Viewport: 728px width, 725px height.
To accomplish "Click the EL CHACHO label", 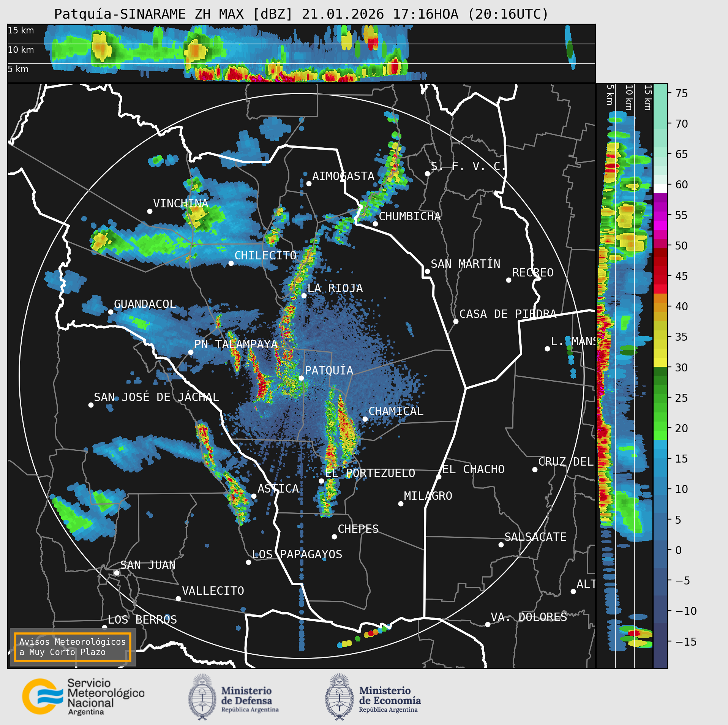I will tap(473, 469).
